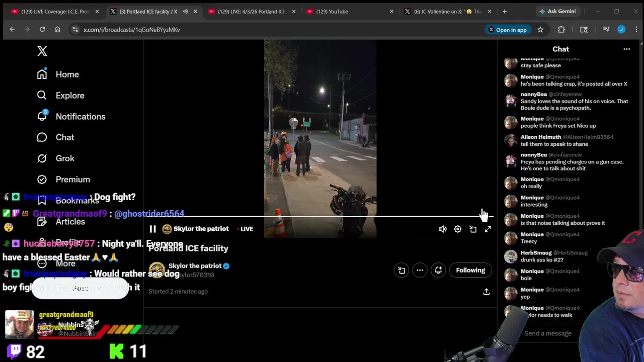Mute the Portland ICE facility tab audio
Screen dimensions: 644x362
(x=185, y=12)
